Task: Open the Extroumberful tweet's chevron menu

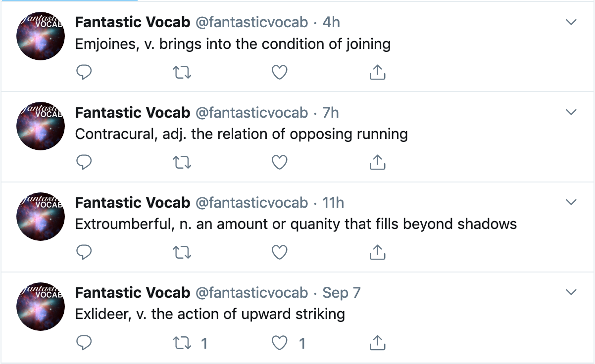Action: click(x=571, y=202)
